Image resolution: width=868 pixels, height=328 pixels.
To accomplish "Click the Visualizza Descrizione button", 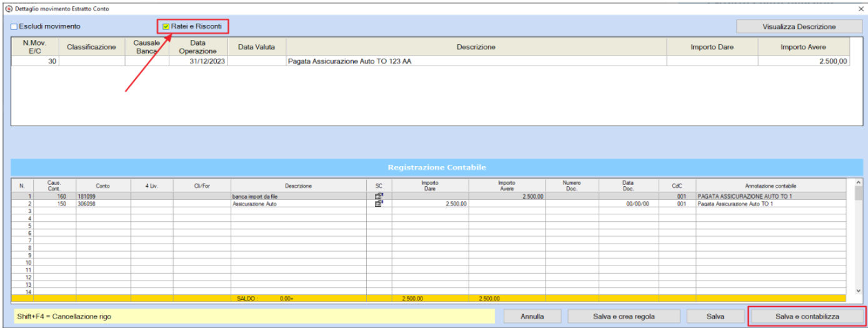I will click(799, 27).
